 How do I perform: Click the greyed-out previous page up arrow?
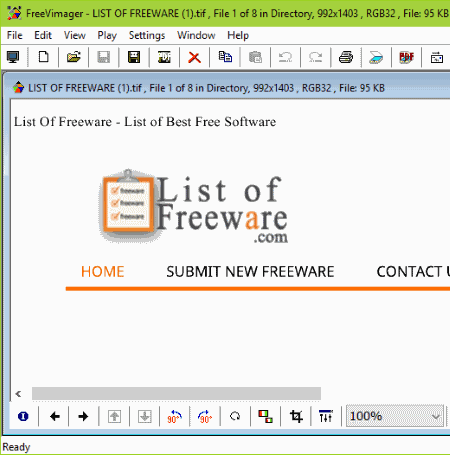pyautogui.click(x=114, y=416)
